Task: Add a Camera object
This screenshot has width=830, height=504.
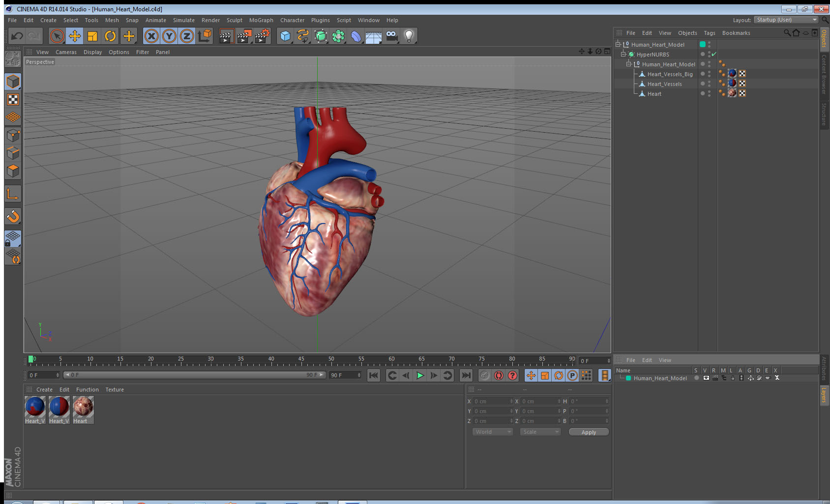Action: [391, 36]
